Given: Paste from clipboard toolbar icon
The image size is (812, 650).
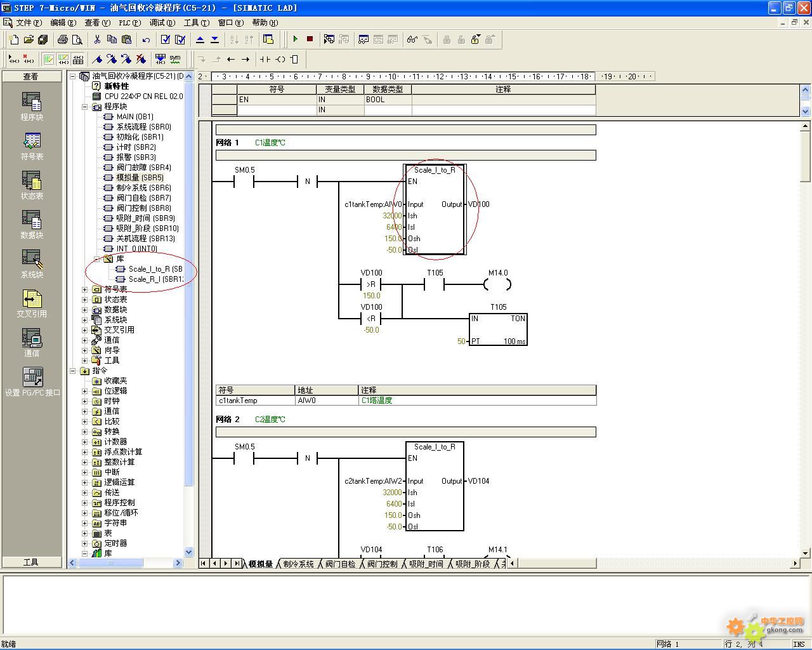Looking at the screenshot, I should (126, 39).
